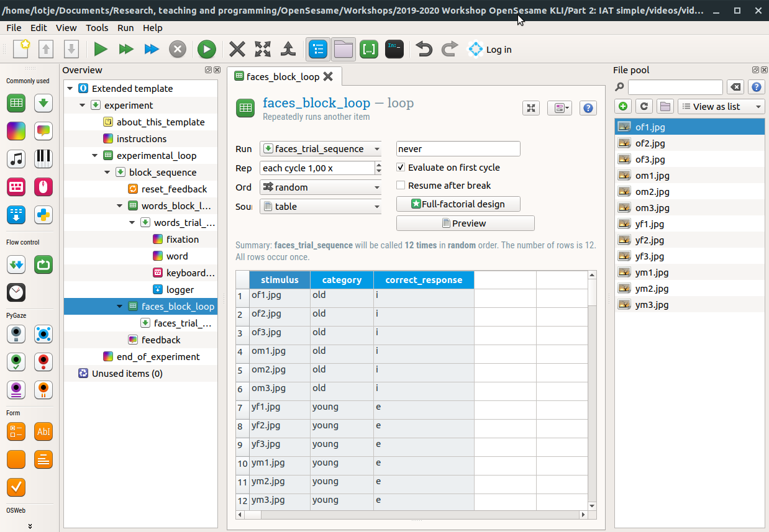Open the Source table dropdown
Viewport: 769px width, 532px height.
pyautogui.click(x=321, y=207)
